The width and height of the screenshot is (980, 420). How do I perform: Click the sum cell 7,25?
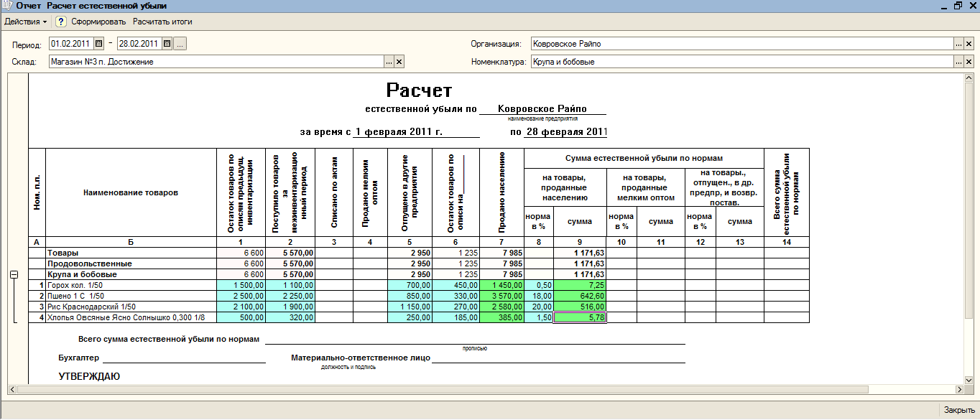click(x=580, y=286)
